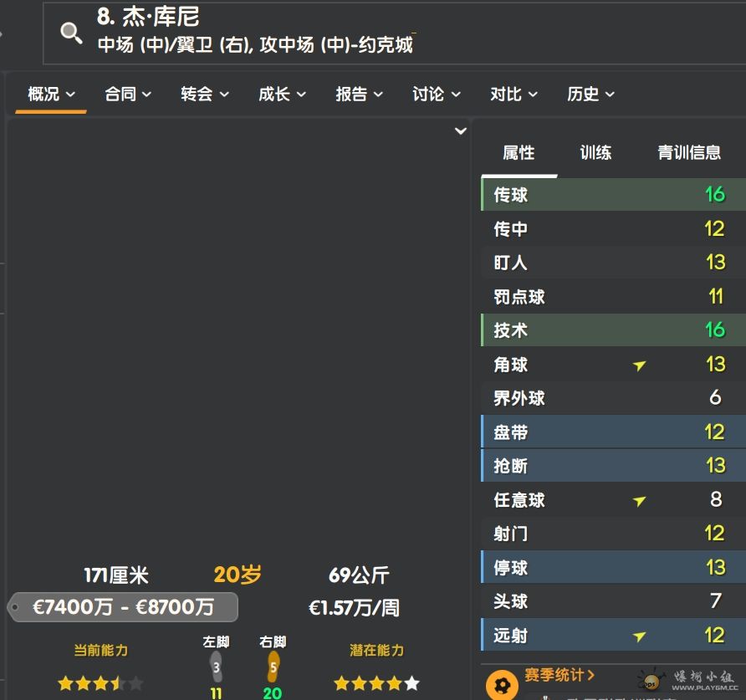746x700 pixels.
Task: Click the potential ability star rating
Action: (x=376, y=683)
